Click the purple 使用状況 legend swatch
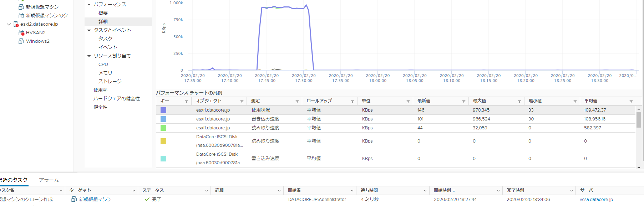 pos(163,110)
